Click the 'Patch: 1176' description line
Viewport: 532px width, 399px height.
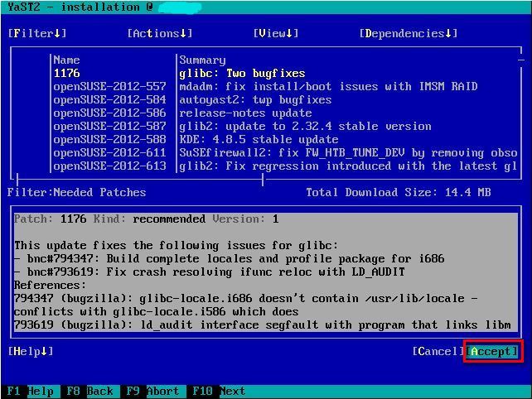146,219
